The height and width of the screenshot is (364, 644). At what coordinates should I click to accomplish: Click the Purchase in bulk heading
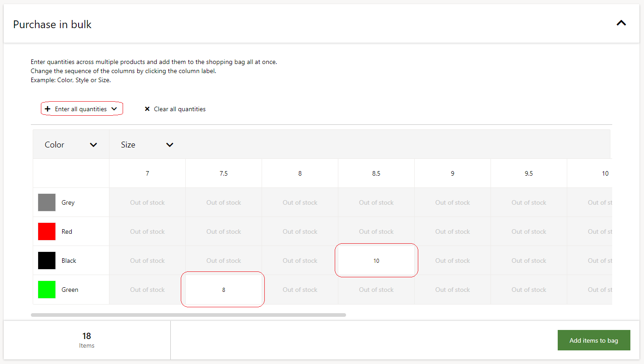coord(52,25)
